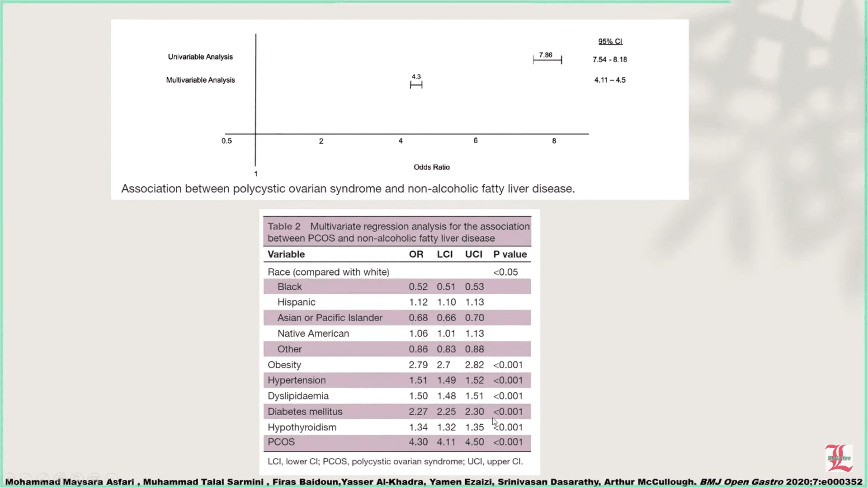868x488 pixels.
Task: Select the 'Asian or Pacific Islander' row label
Action: (x=330, y=318)
